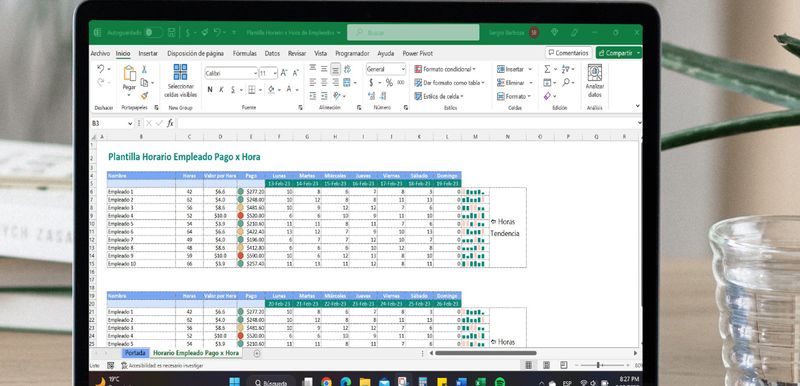Expand Formato condicional menu
This screenshot has height=386, width=800.
click(x=445, y=69)
